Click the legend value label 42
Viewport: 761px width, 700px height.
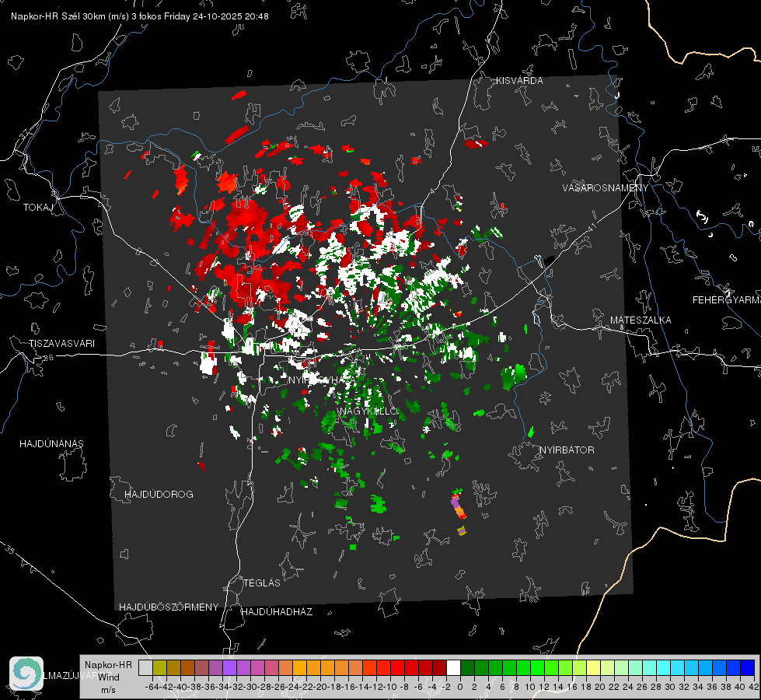(754, 687)
